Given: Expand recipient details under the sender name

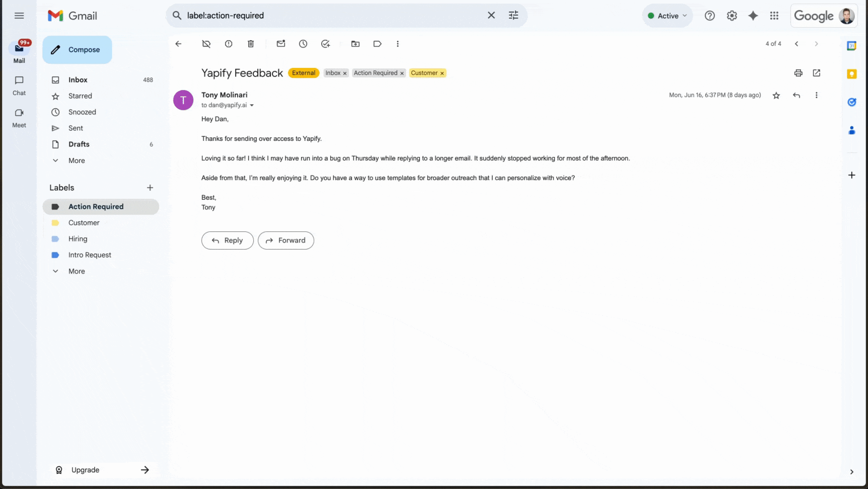Looking at the screenshot, I should (x=252, y=105).
